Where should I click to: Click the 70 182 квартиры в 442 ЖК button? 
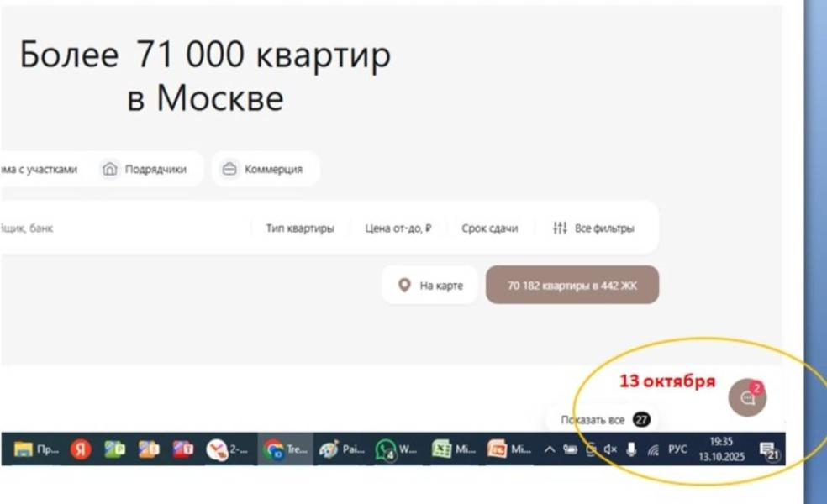click(x=572, y=286)
